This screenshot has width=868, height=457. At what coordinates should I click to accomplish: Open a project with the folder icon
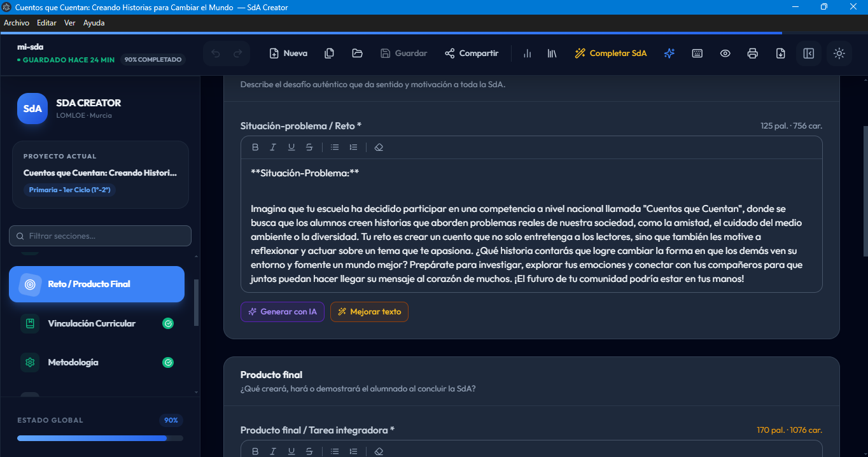357,53
